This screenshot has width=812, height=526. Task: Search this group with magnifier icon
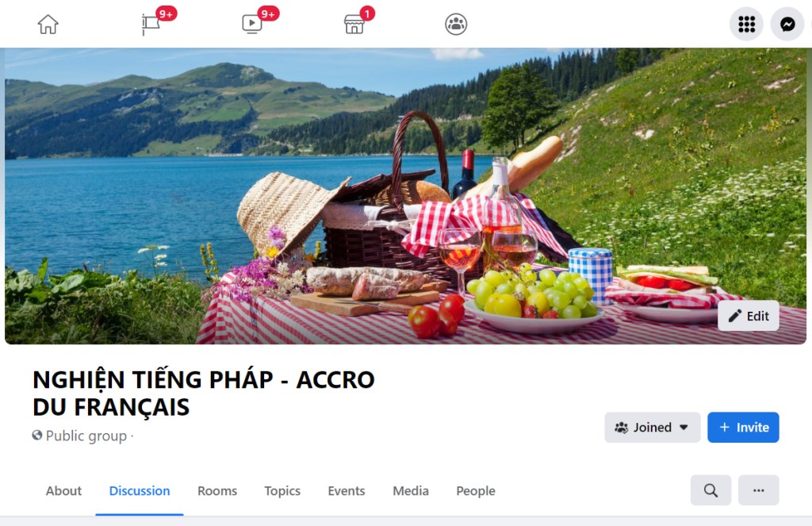[710, 490]
